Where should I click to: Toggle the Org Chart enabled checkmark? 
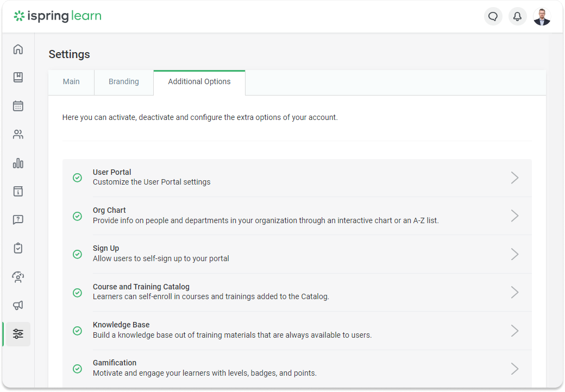(78, 216)
